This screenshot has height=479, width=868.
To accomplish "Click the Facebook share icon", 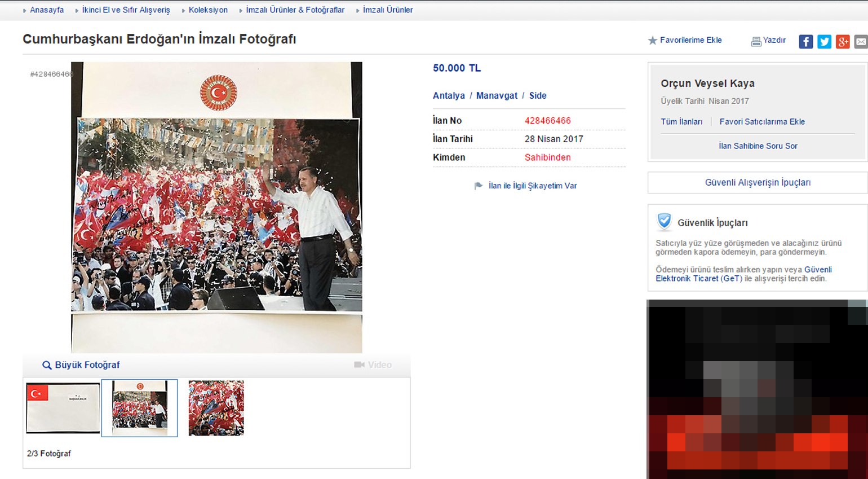I will (805, 41).
